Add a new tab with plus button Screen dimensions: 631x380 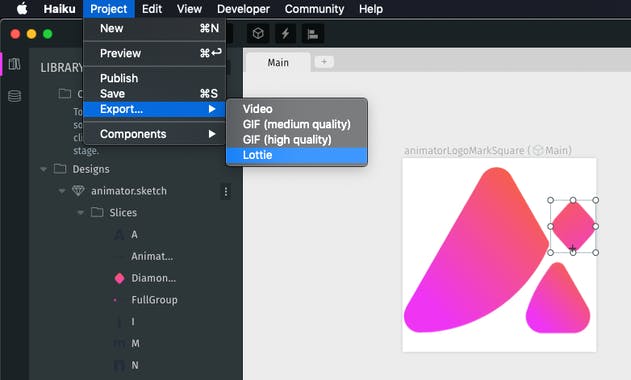(x=324, y=62)
